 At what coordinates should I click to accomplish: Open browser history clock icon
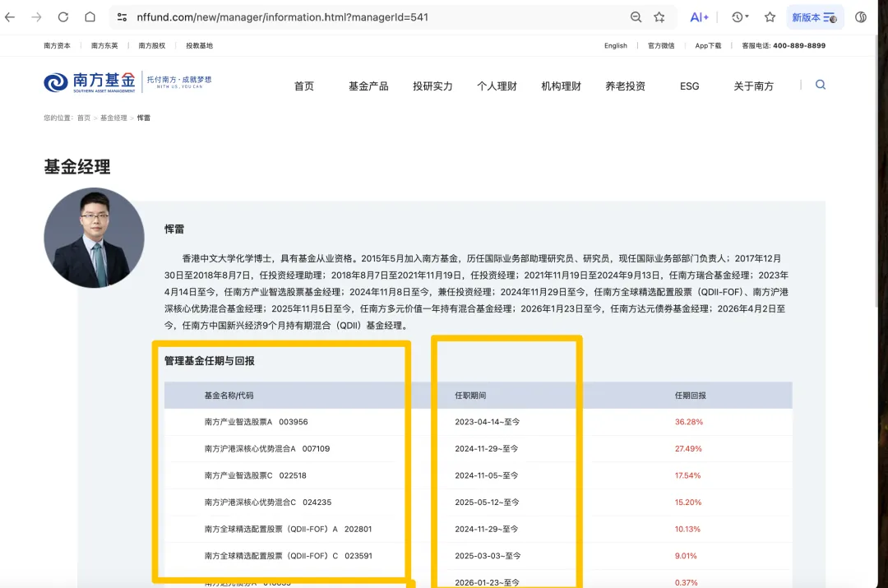740,17
